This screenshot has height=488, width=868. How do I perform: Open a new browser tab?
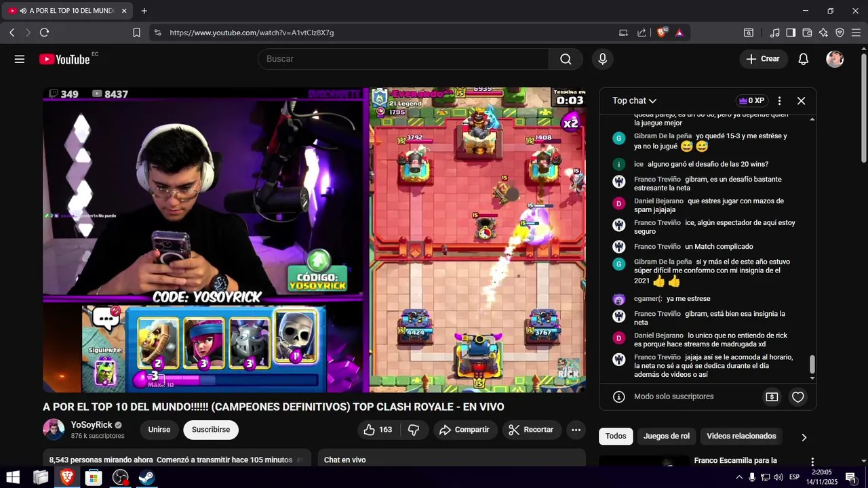(x=144, y=11)
